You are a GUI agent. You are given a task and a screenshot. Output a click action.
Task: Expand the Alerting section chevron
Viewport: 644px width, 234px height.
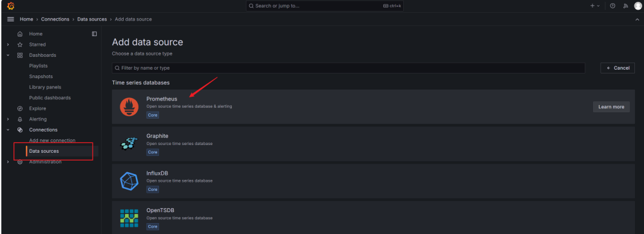click(8, 119)
